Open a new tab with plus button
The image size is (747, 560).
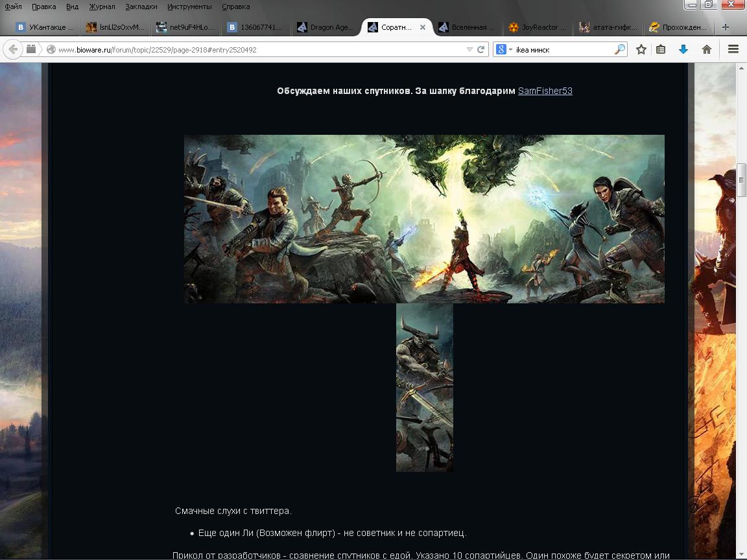[725, 27]
